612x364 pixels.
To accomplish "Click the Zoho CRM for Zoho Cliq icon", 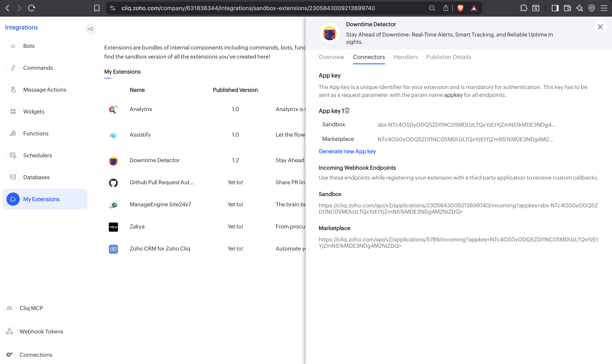I will pos(113,249).
